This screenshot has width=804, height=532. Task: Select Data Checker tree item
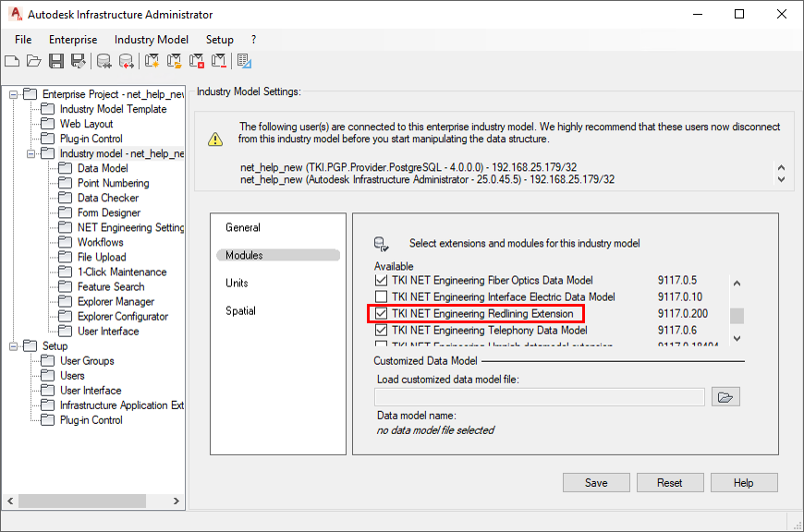point(108,198)
